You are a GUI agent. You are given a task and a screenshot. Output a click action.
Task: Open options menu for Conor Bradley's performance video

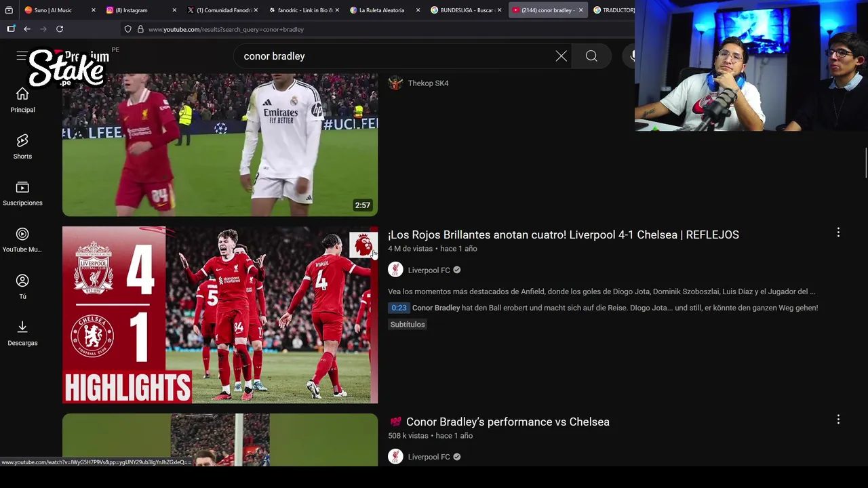click(838, 420)
